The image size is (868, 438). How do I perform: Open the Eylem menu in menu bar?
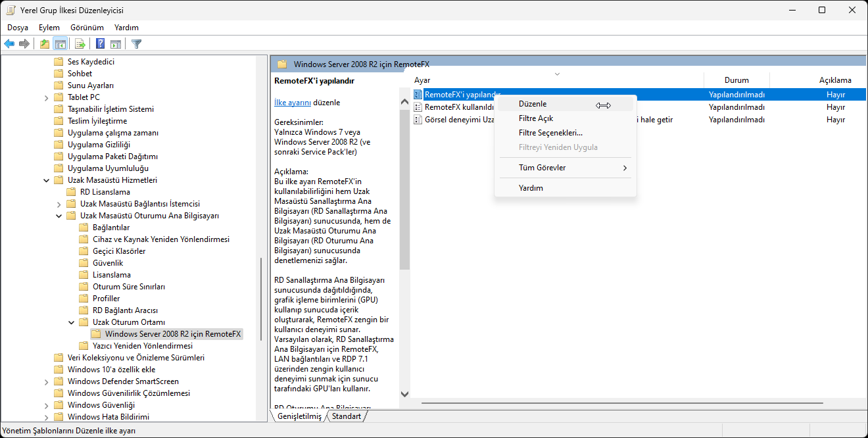coord(49,28)
